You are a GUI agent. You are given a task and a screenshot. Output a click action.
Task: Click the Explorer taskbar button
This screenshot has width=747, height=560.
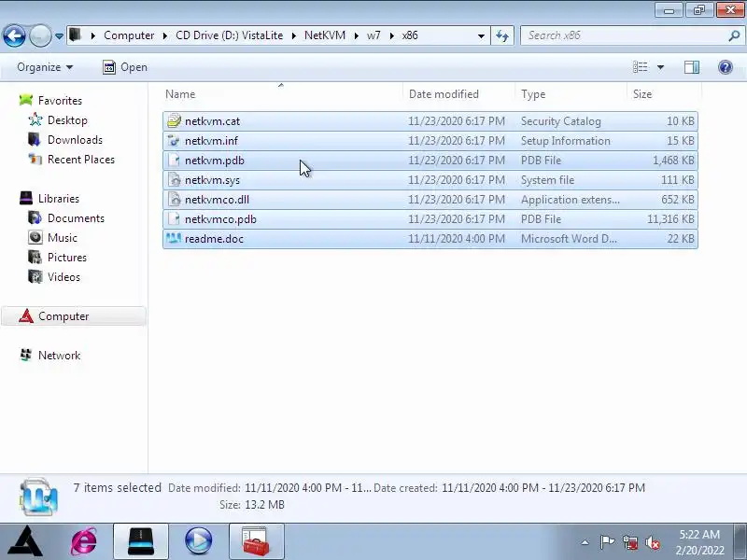click(141, 541)
